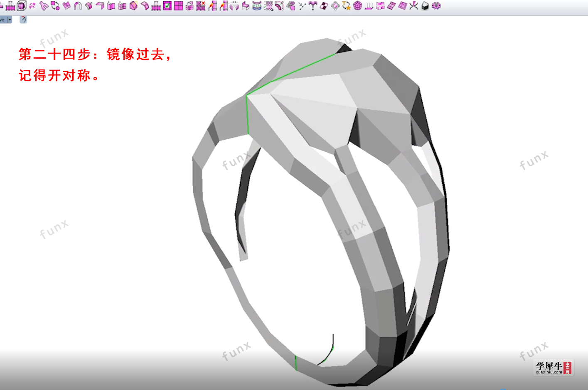Viewport: 588px width, 390px height.
Task: Select the blue and green layered bowl icon
Action: tap(257, 6)
